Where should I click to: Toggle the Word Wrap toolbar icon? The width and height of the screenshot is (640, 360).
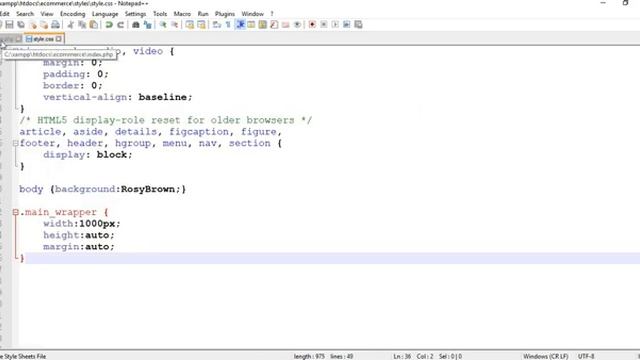click(217, 25)
